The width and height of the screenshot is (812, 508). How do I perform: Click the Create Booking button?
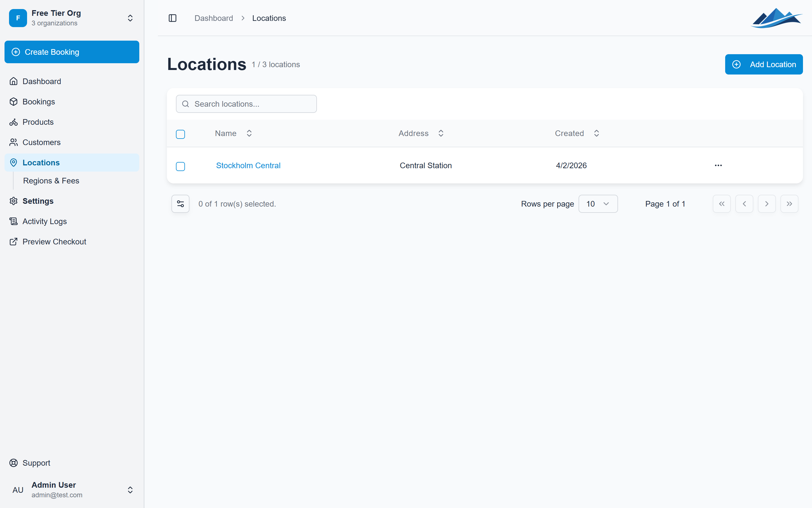click(72, 52)
